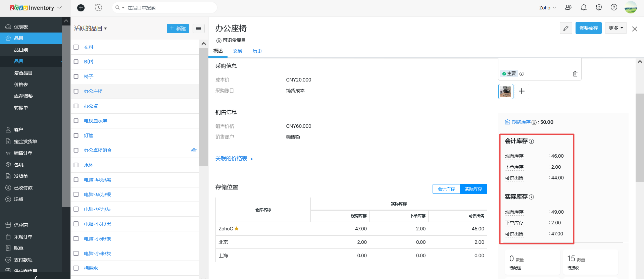Viewport: 644px width, 279px height.
Task: Open the 更多 dropdown menu
Action: tap(616, 28)
